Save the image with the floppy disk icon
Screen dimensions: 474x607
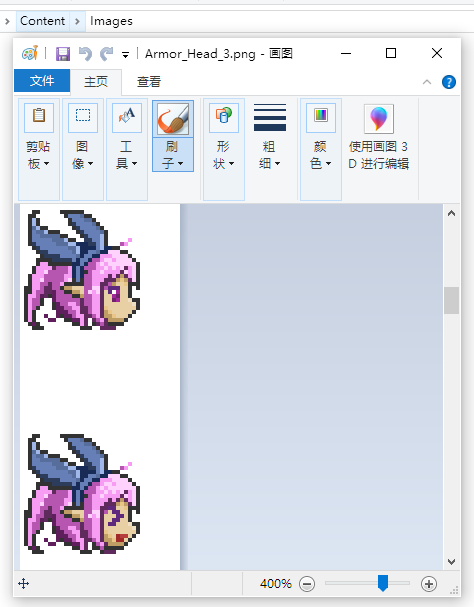pos(63,54)
